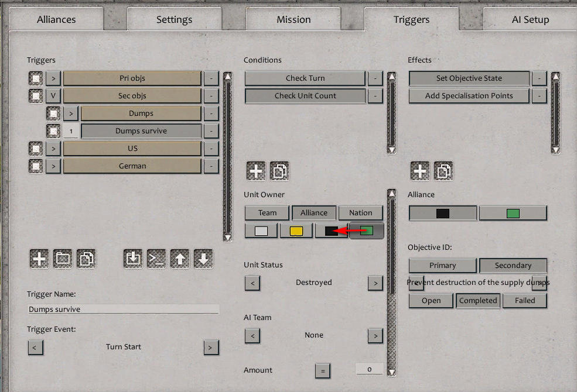Delete the Check Unit Count condition

[375, 96]
